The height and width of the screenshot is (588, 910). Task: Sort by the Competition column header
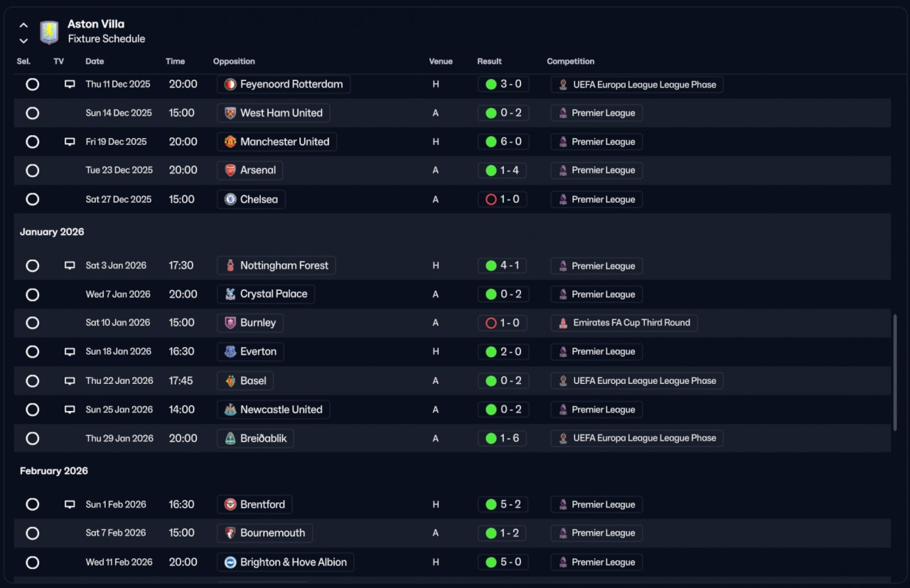[x=570, y=61]
